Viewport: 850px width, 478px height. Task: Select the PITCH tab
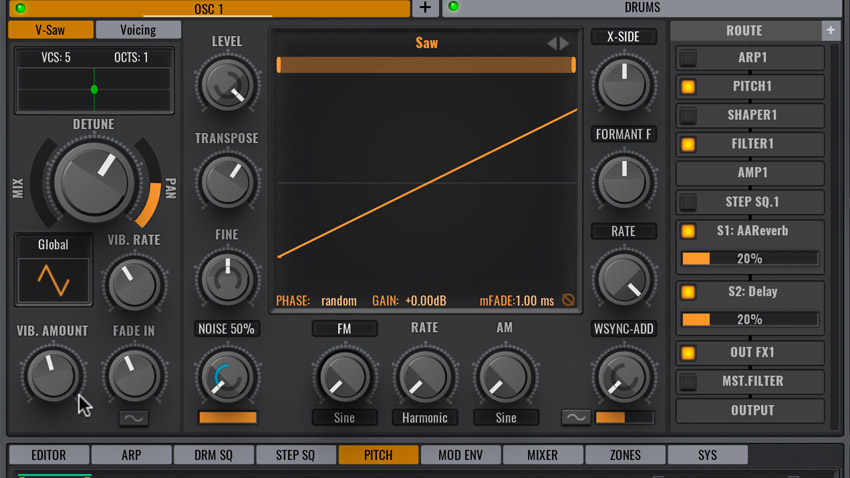[378, 455]
